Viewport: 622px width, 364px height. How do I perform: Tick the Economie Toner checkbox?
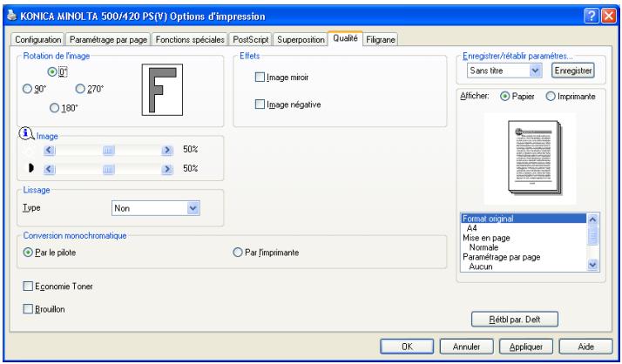(x=28, y=286)
